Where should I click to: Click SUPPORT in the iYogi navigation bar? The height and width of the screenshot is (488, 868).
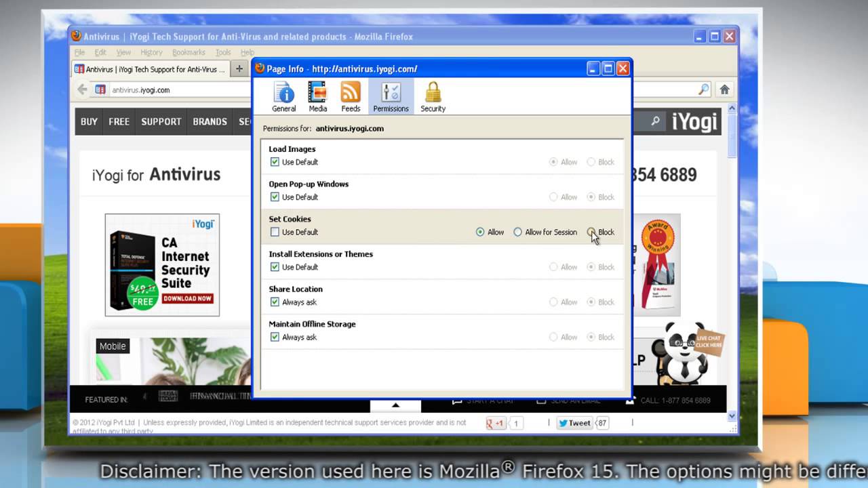(x=161, y=122)
